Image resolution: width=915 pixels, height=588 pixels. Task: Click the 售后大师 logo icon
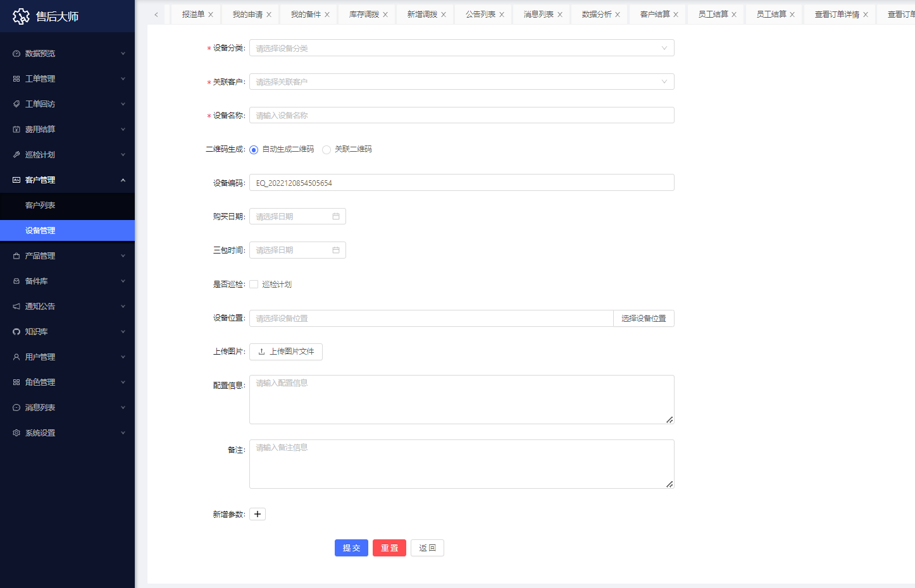[21, 16]
